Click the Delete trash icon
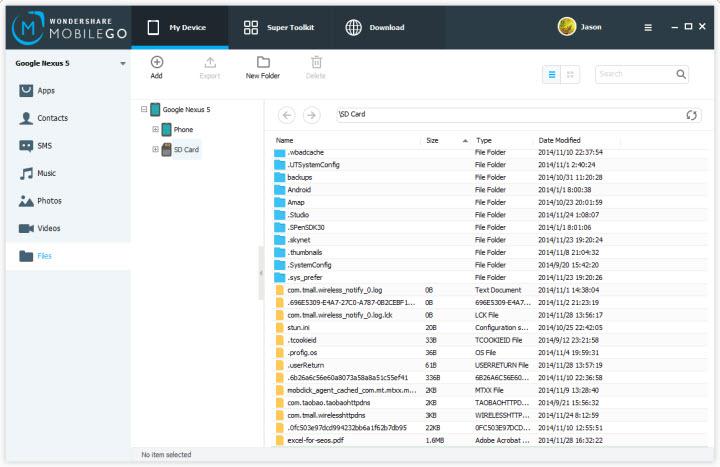The width and height of the screenshot is (720, 467). pos(316,62)
